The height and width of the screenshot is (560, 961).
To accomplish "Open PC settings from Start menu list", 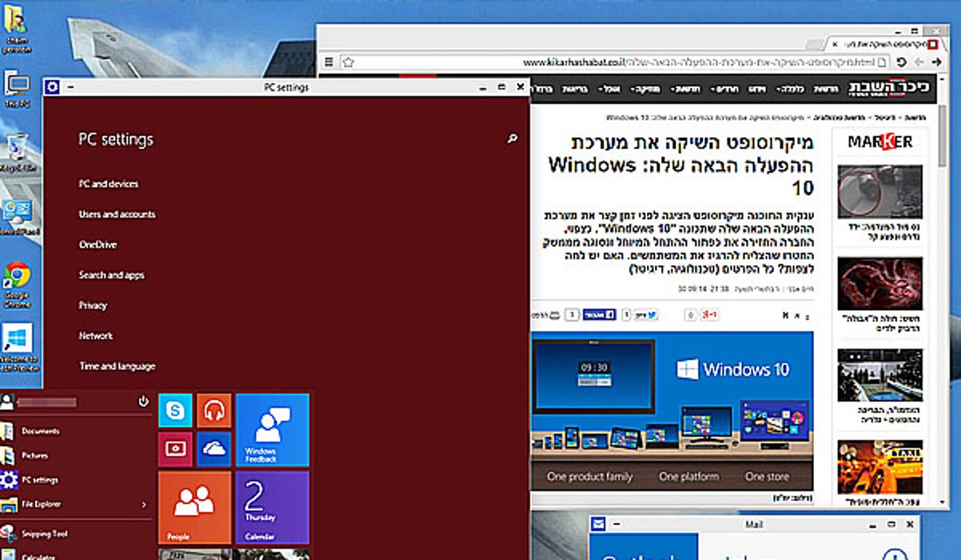I will coord(40,480).
